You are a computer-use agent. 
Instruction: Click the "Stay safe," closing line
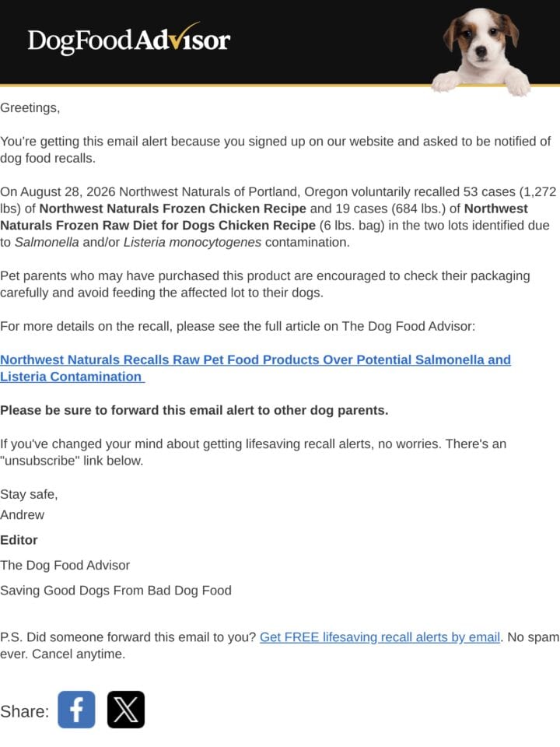pyautogui.click(x=29, y=495)
